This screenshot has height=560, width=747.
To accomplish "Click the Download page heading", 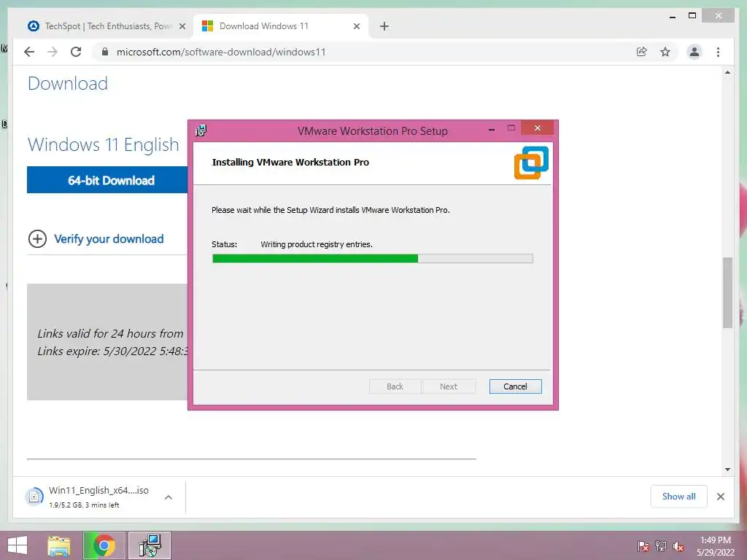I will (68, 83).
